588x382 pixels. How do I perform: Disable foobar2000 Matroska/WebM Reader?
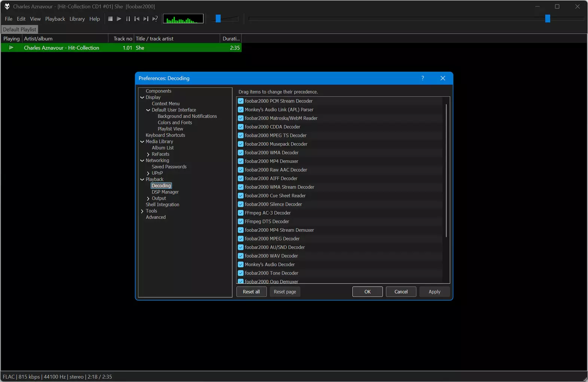[x=241, y=118]
